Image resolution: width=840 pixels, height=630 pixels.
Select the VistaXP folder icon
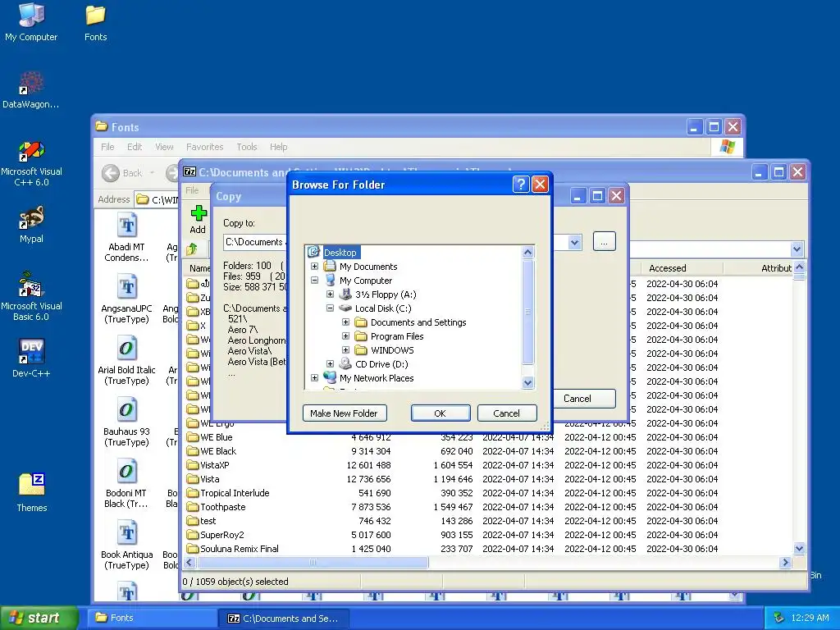tap(192, 465)
